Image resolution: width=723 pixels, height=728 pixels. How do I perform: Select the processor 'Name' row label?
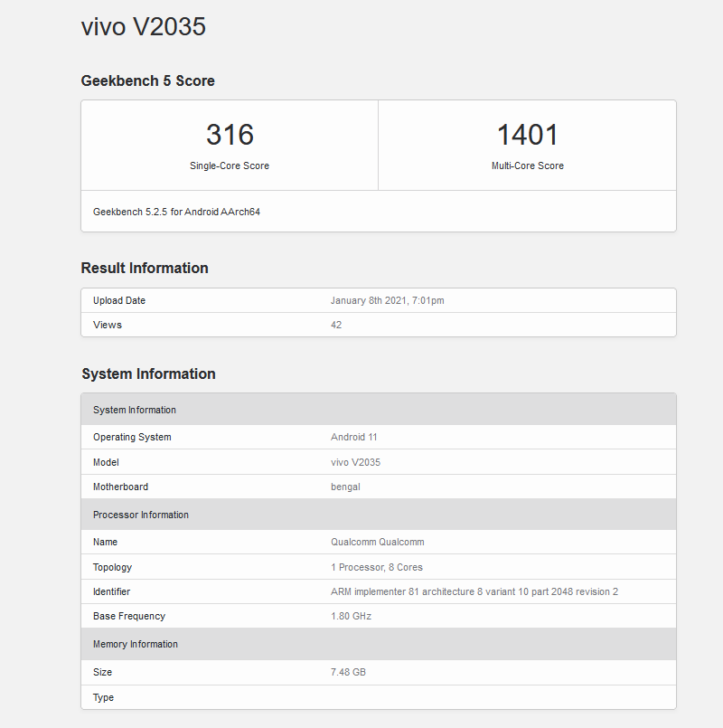click(x=106, y=542)
